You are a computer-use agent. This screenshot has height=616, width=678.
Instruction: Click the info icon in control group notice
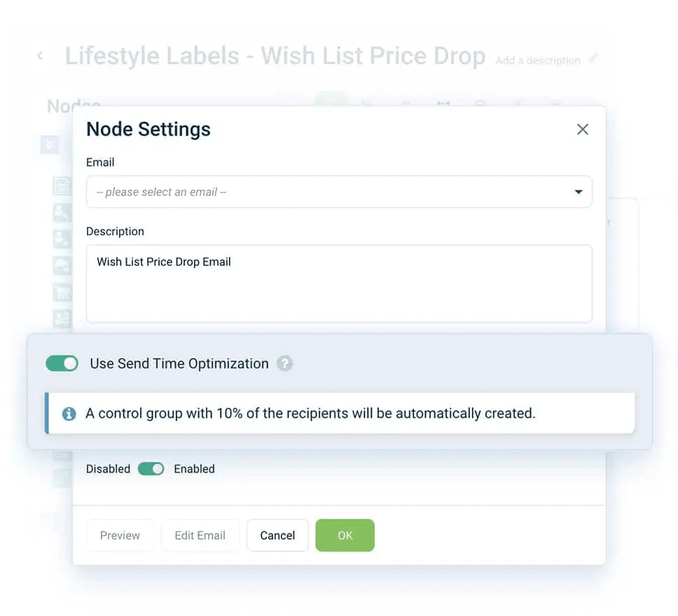click(x=69, y=414)
